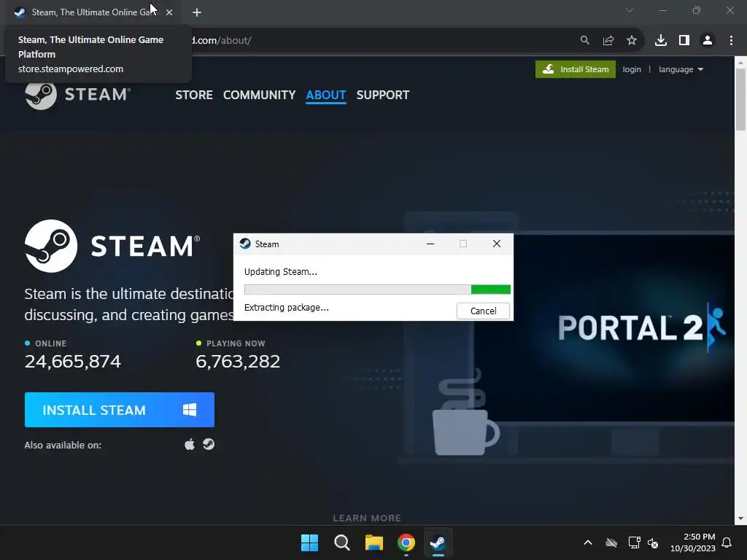The height and width of the screenshot is (560, 747).
Task: Click the share page icon in address bar
Action: click(608, 41)
